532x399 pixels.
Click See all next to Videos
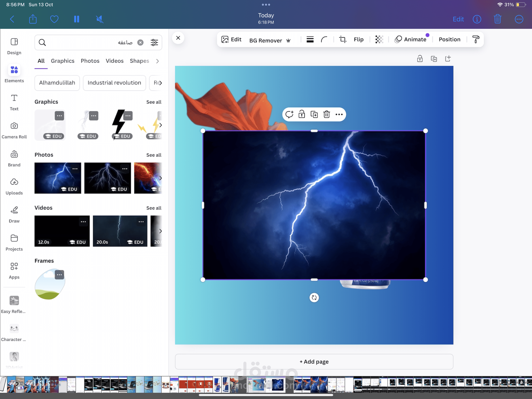154,208
